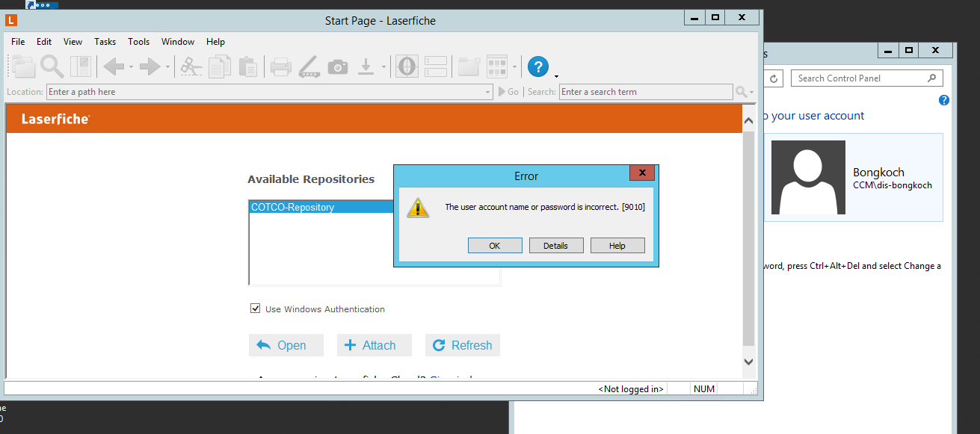Click the NUM status bar indicator
This screenshot has height=434, width=980.
click(x=704, y=389)
